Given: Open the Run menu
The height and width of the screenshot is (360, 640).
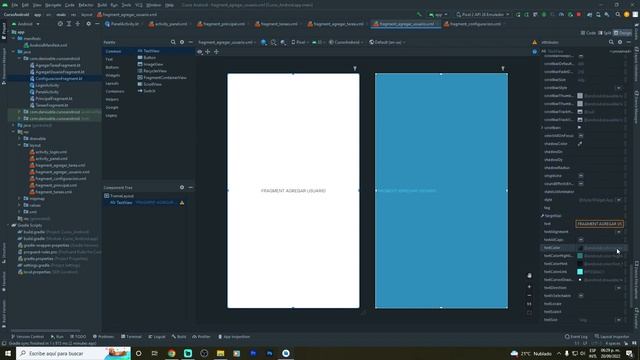Looking at the screenshot, I should pos(114,5).
